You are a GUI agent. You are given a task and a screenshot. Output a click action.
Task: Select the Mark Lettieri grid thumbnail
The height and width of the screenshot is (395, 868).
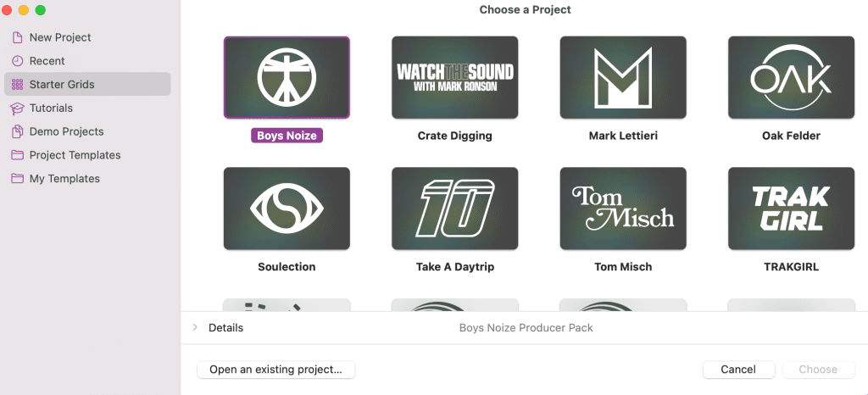(x=623, y=77)
